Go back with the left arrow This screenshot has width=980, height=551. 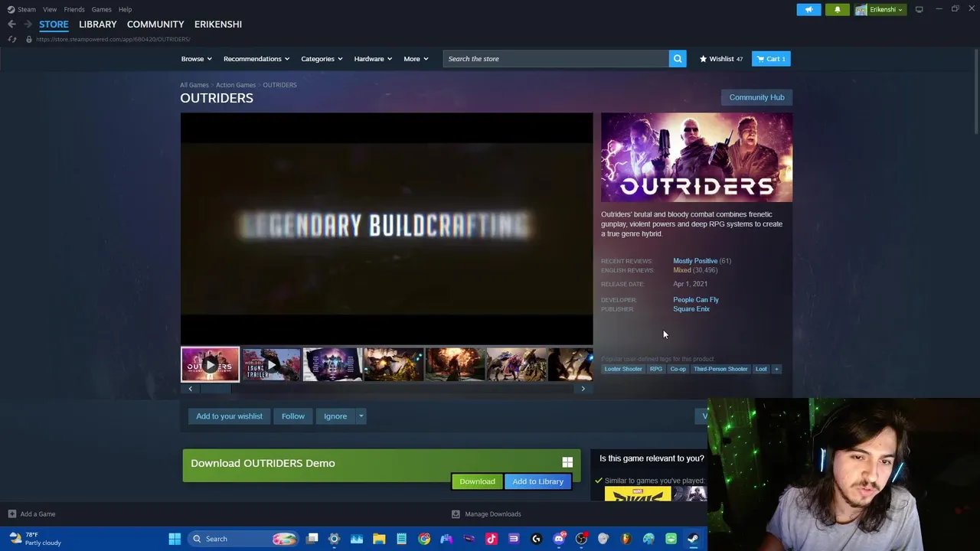coord(11,24)
